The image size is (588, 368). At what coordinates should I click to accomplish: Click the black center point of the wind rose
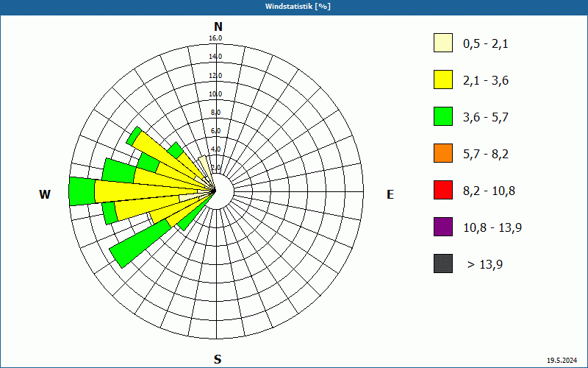coord(213,191)
